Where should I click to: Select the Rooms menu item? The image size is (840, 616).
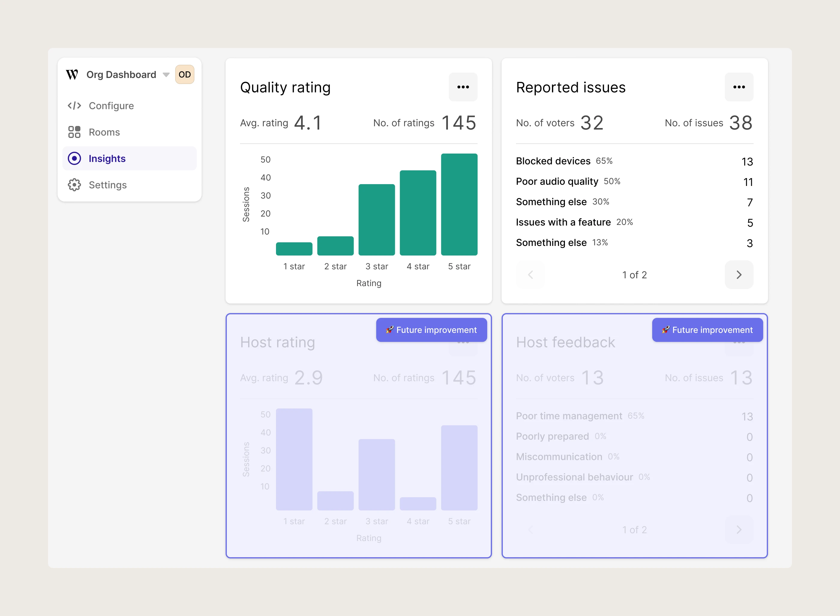(129, 132)
